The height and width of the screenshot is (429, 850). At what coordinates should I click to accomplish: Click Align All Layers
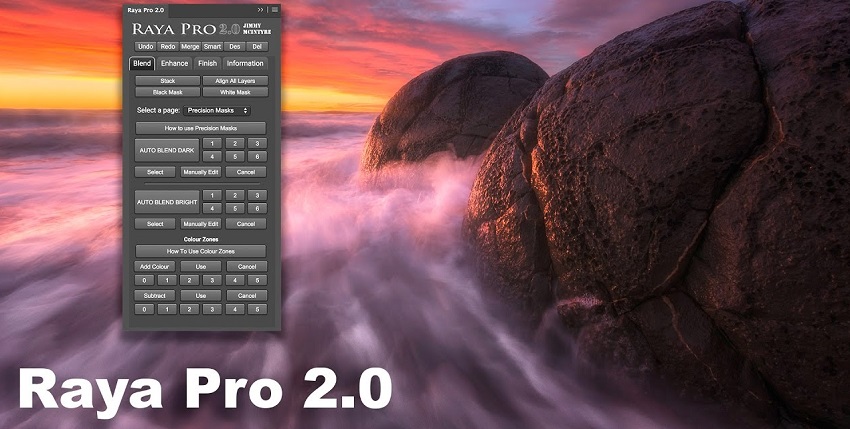[235, 81]
